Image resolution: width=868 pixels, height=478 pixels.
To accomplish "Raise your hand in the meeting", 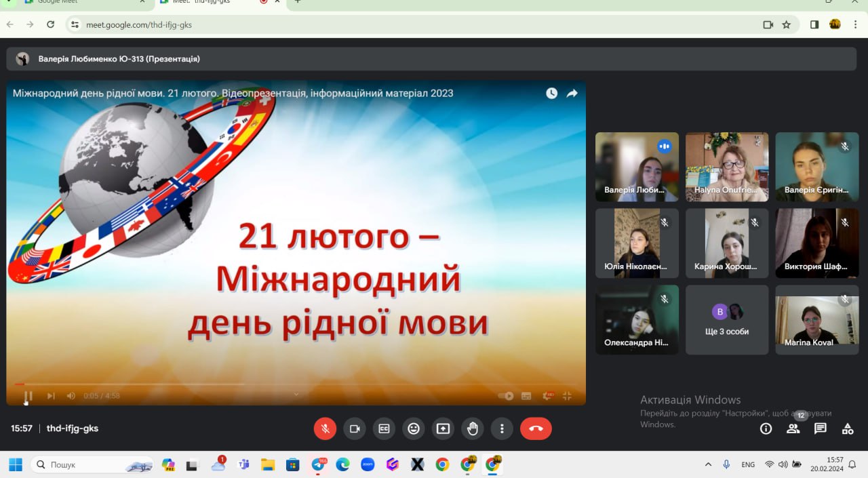I will [472, 429].
